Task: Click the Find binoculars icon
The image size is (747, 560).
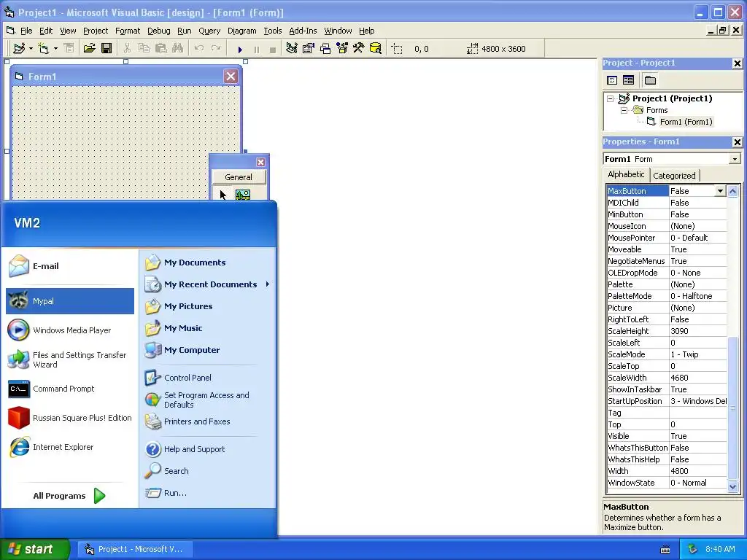Action: tap(178, 49)
